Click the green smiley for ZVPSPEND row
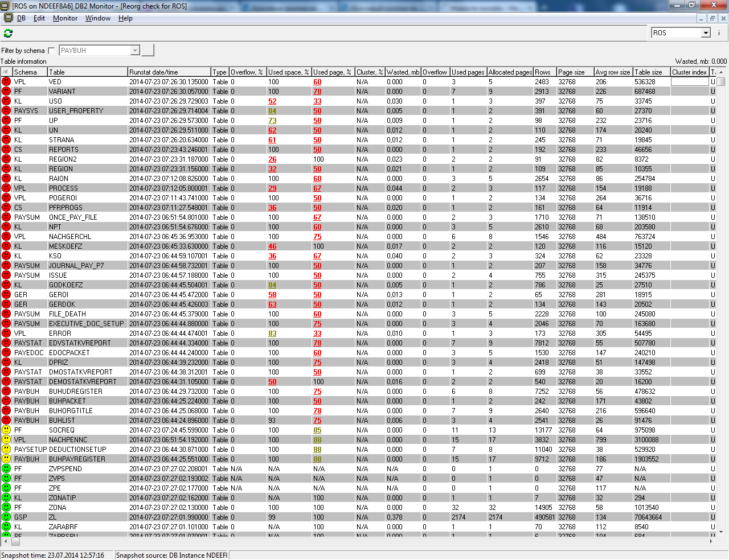This screenshot has width=729, height=560. pyautogui.click(x=6, y=469)
